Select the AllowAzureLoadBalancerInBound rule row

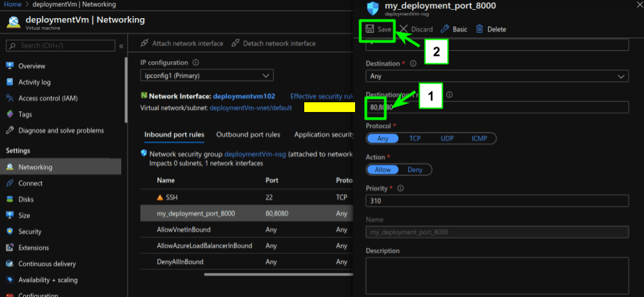246,246
